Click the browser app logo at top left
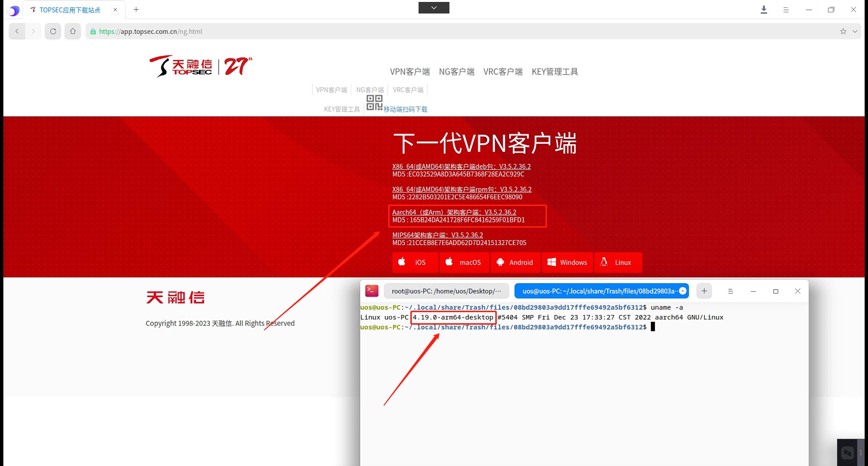This screenshot has width=868, height=466. [x=14, y=10]
